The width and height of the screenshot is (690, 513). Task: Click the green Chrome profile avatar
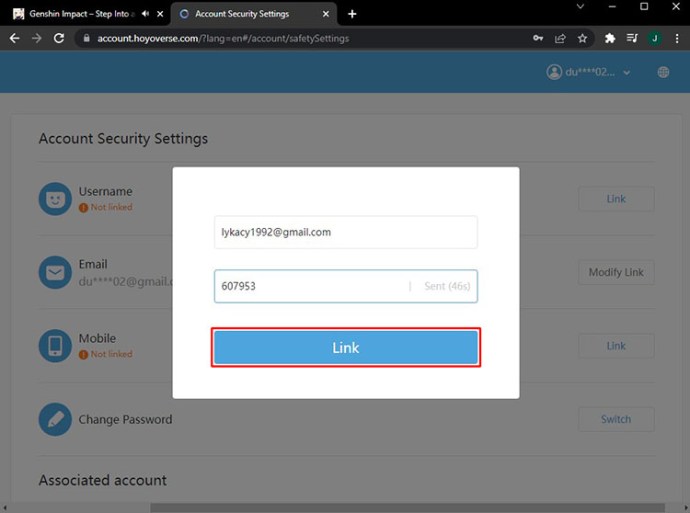654,38
